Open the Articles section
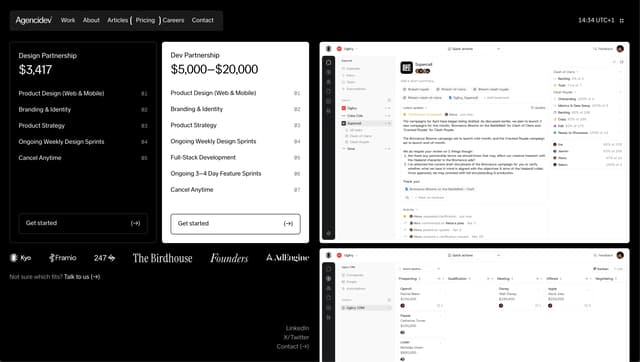This screenshot has width=640, height=362. pos(118,20)
